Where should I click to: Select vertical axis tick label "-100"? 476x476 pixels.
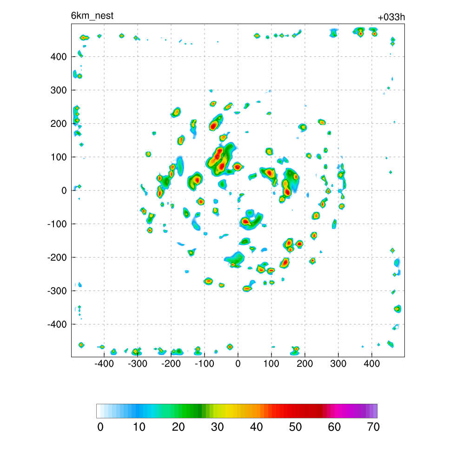pos(57,224)
